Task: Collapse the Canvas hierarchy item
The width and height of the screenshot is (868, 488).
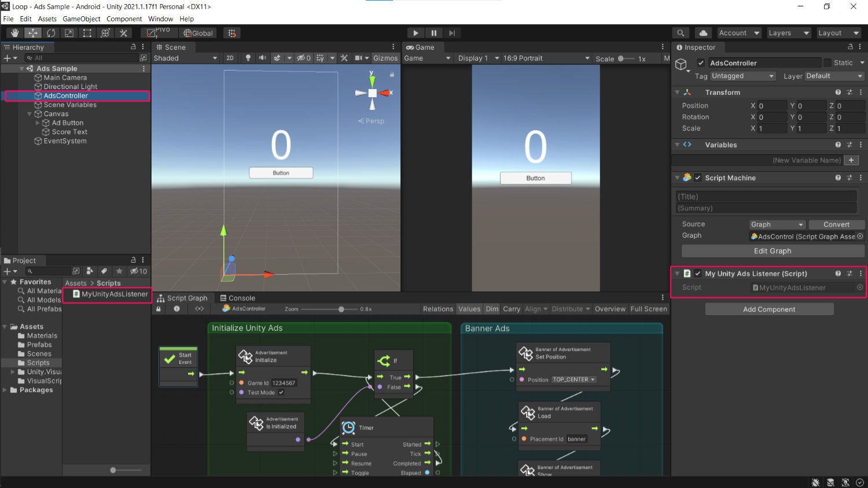Action: [30, 114]
